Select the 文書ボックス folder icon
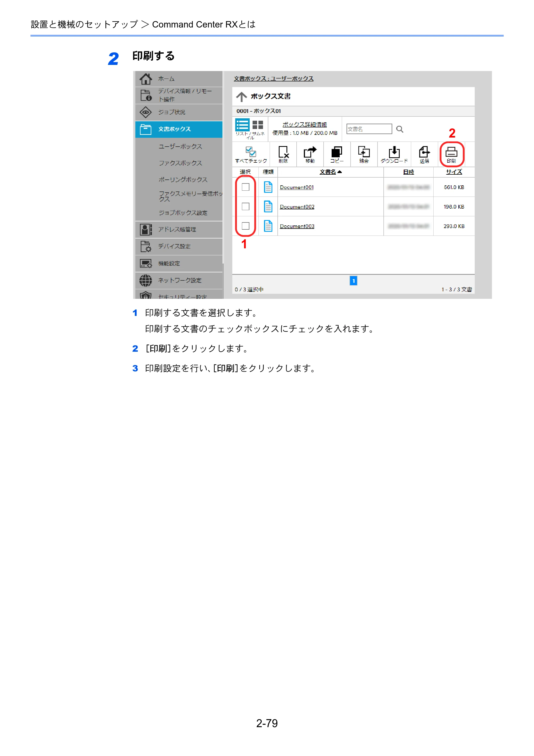The height and width of the screenshot is (756, 534). tap(146, 130)
